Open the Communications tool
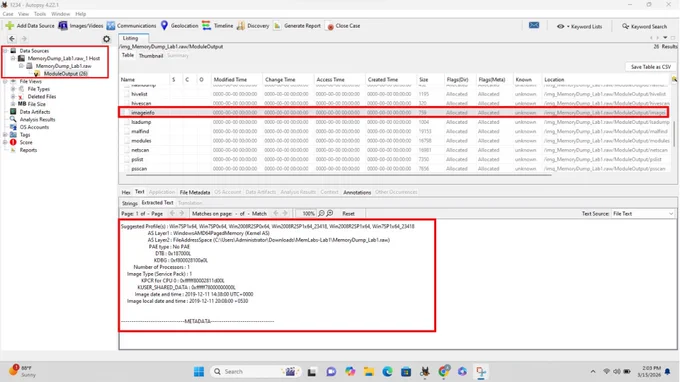Image resolution: width=680 pixels, height=382 pixels. [131, 26]
